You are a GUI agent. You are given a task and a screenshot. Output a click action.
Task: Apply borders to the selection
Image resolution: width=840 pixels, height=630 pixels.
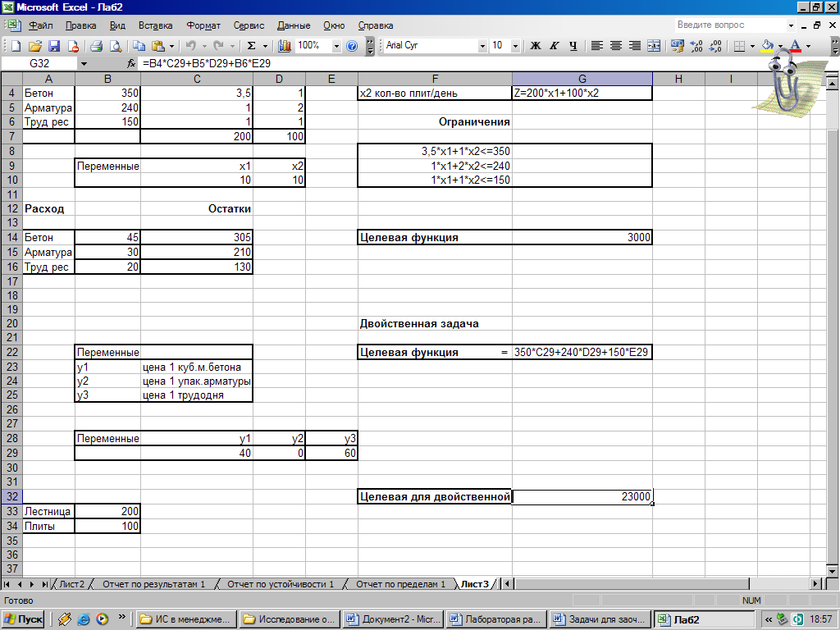click(x=739, y=46)
